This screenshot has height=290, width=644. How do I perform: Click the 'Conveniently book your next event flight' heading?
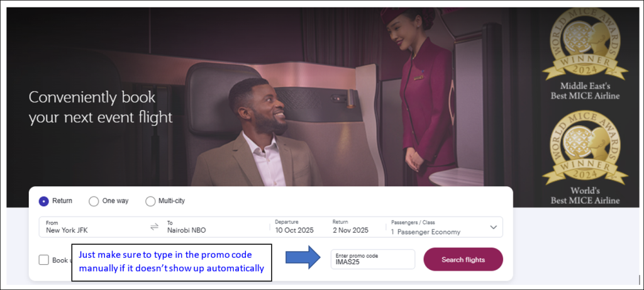(x=101, y=108)
